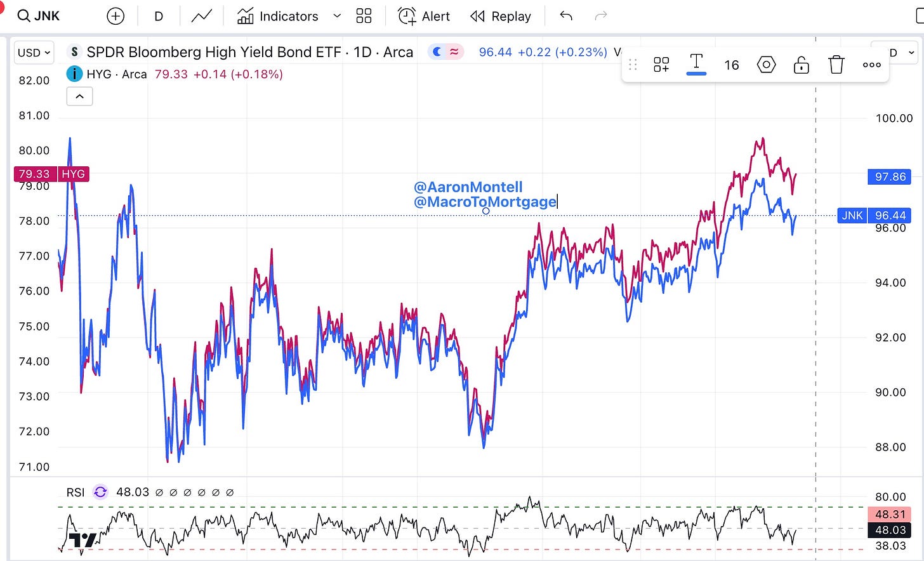Click the 48.03 RSI value label
The width and height of the screenshot is (924, 561).
tap(890, 529)
